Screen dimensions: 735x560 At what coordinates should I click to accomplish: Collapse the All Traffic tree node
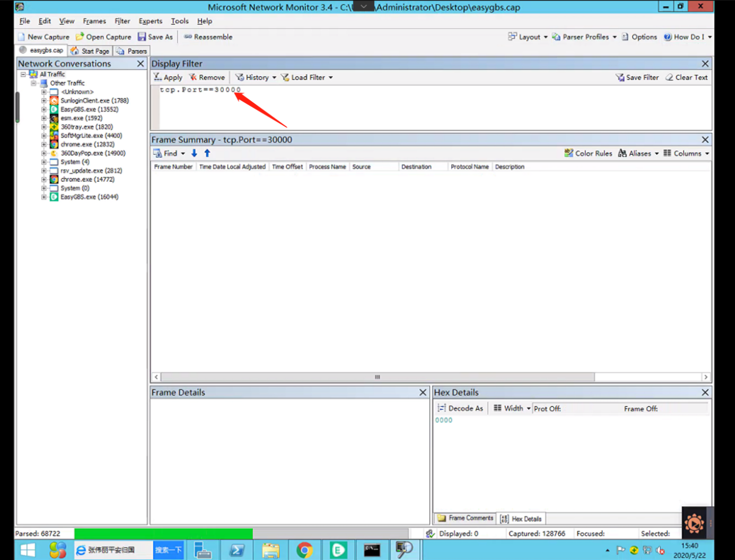click(23, 75)
